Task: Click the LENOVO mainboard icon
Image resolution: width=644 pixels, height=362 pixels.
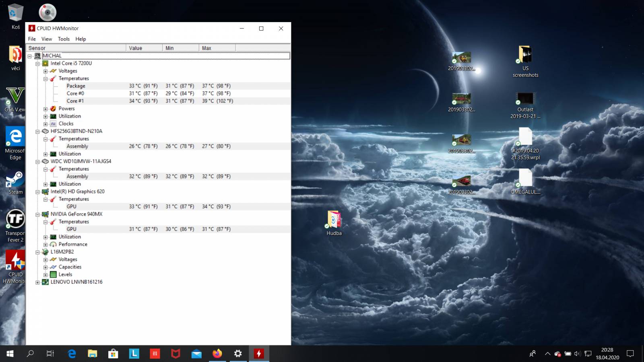Action: point(45,282)
